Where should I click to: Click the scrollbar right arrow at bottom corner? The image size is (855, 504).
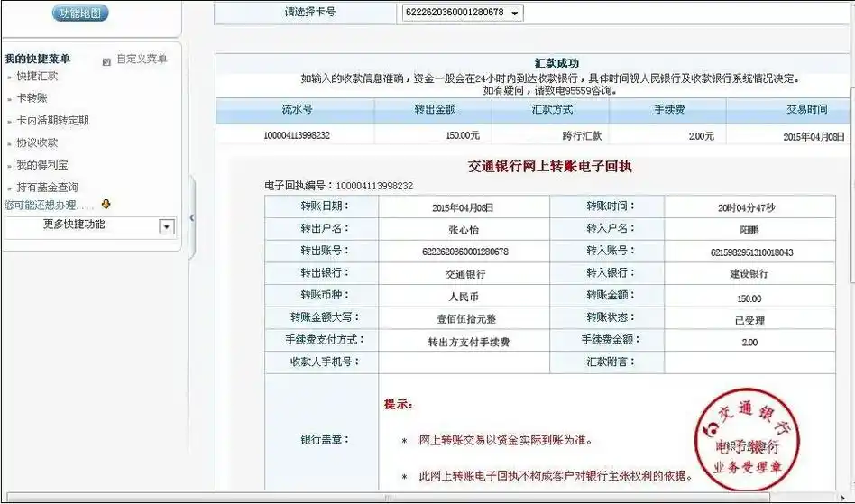point(843,498)
